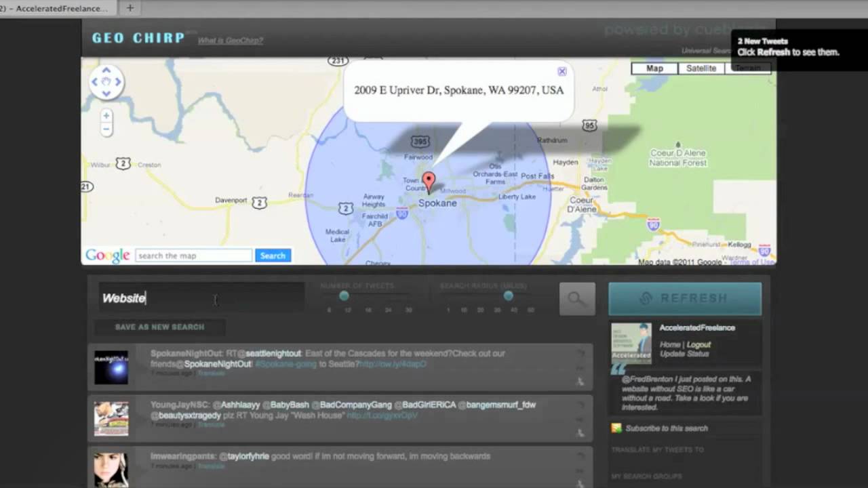Screen dimensions: 868x488
Task: Open the What is GeoChirp? link
Action: point(231,41)
